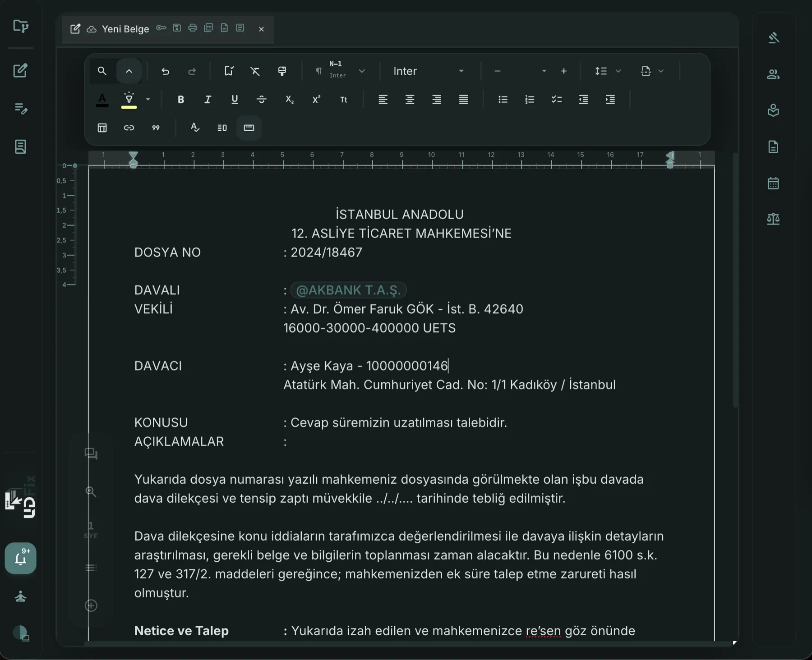Screen dimensions: 812x660
Task: Open the font size dropdown
Action: 544,71
